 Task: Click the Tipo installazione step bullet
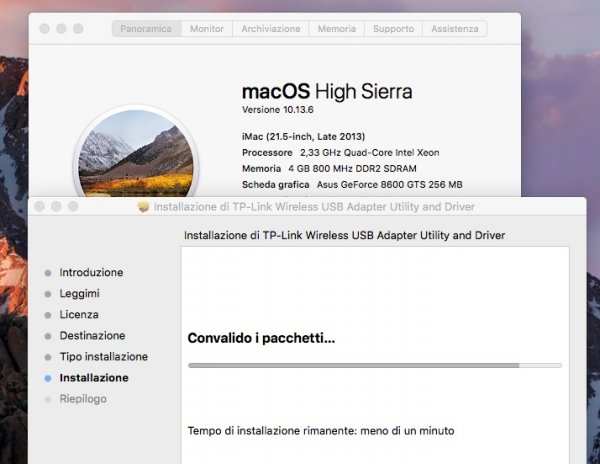[48, 357]
